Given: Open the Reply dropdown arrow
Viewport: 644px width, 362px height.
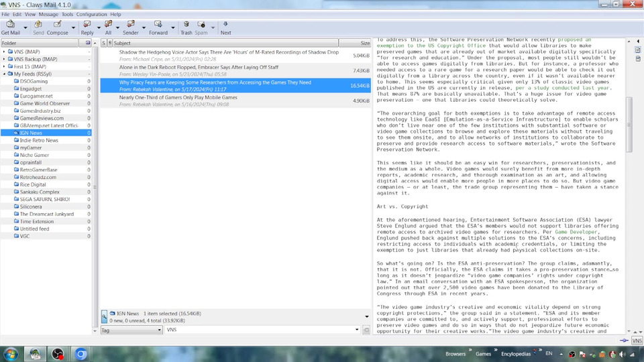Looking at the screenshot, I should pyautogui.click(x=99, y=28).
